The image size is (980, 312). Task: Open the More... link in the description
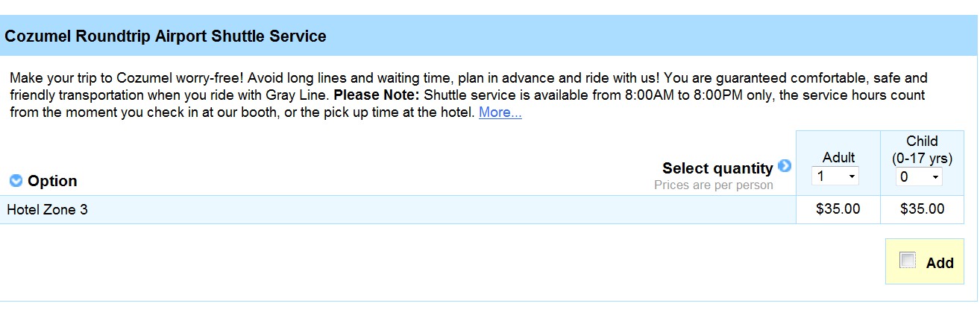pyautogui.click(x=500, y=112)
